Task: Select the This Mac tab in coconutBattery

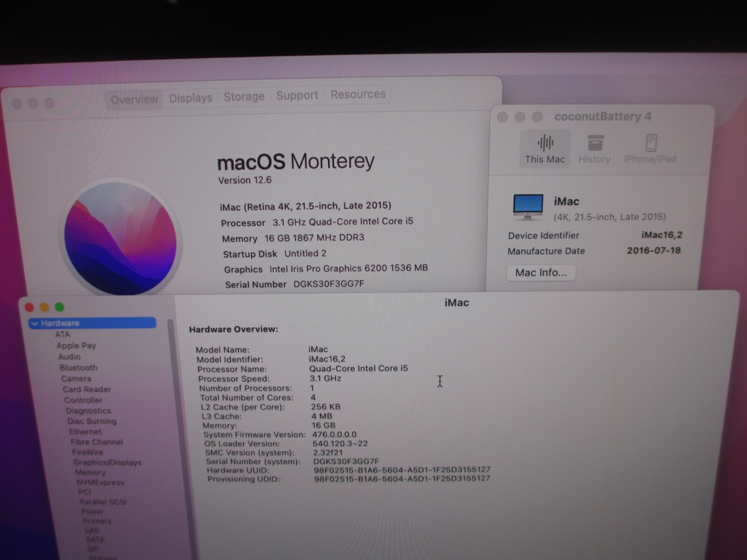Action: [545, 149]
